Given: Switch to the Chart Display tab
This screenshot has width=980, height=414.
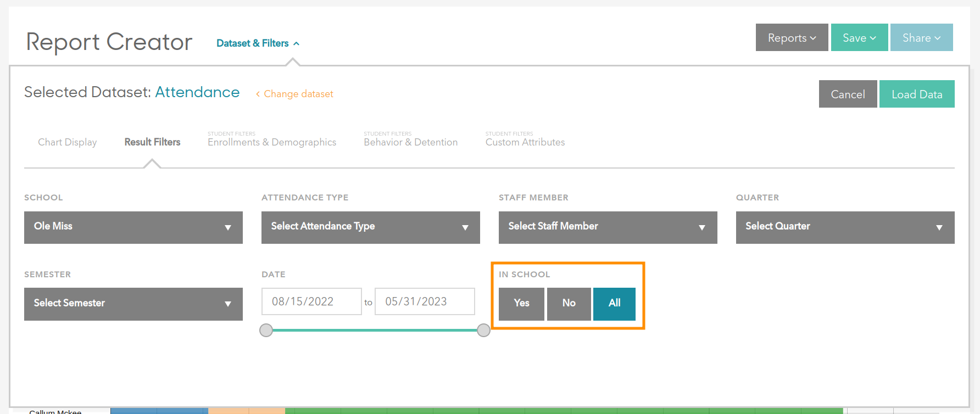Looking at the screenshot, I should click(67, 142).
